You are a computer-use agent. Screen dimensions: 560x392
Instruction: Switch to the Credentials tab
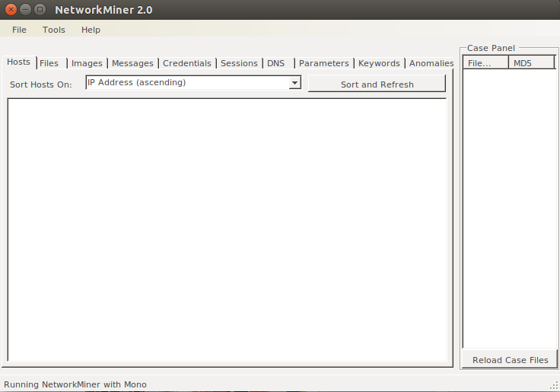pyautogui.click(x=186, y=63)
